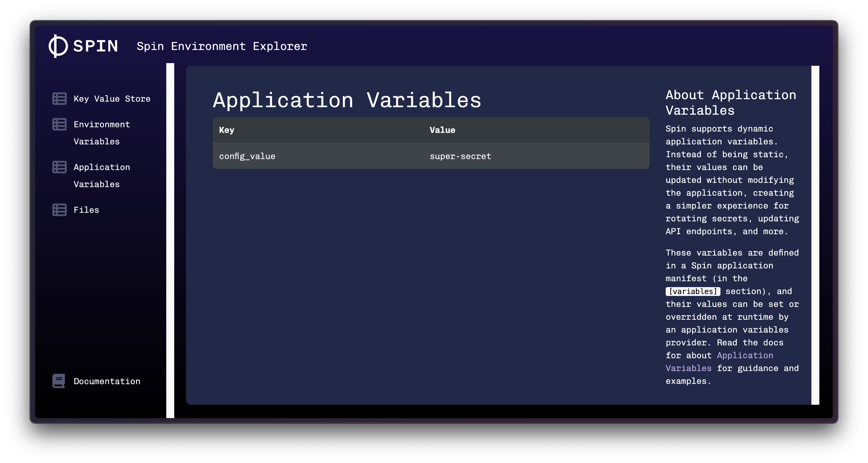Open the Environment Variables page
This screenshot has width=868, height=463.
(x=102, y=133)
